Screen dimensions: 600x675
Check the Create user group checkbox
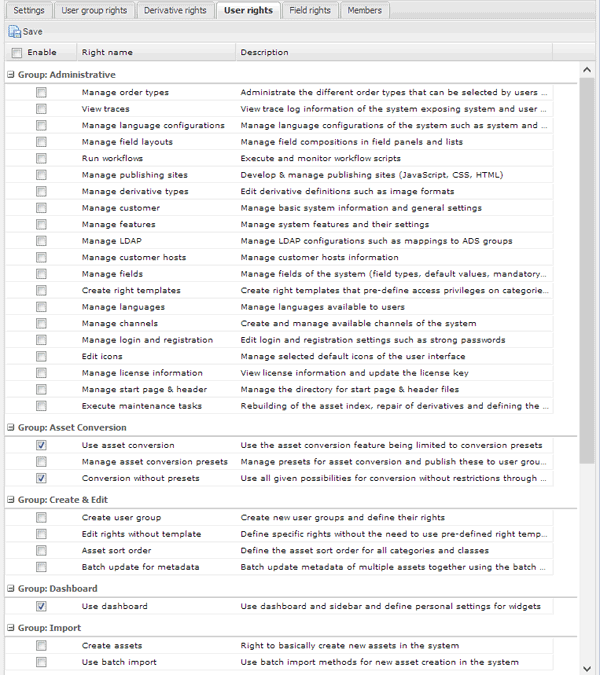[x=41, y=517]
